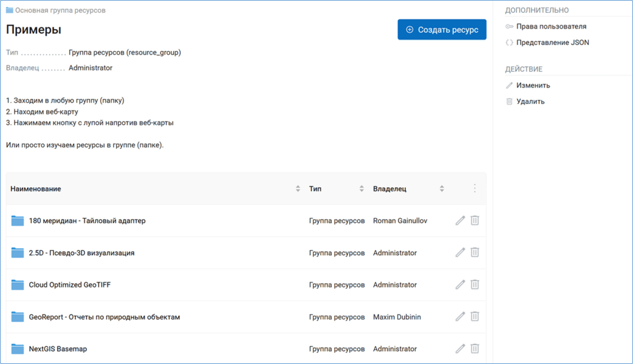Click owner cell Maxim Dubinin
Viewport: 633px width, 364px height.
(397, 317)
